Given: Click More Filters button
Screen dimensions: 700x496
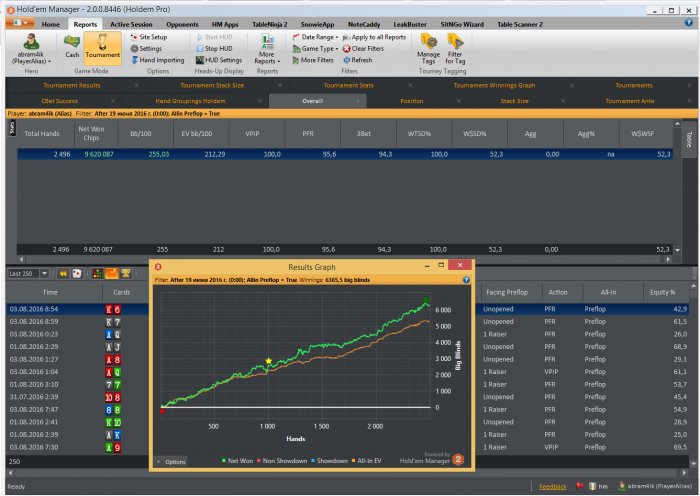Looking at the screenshot, I should [313, 60].
